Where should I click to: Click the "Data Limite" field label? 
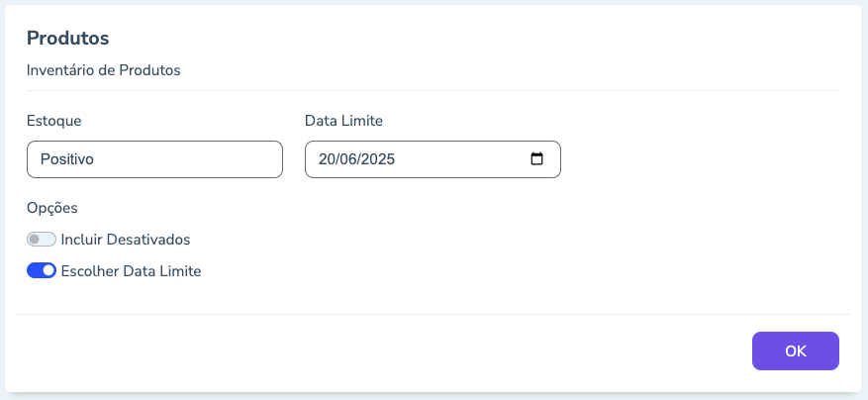coord(343,121)
